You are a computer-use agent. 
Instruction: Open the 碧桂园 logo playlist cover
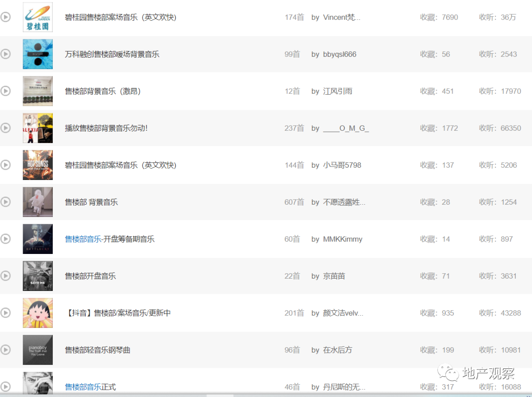(x=37, y=17)
